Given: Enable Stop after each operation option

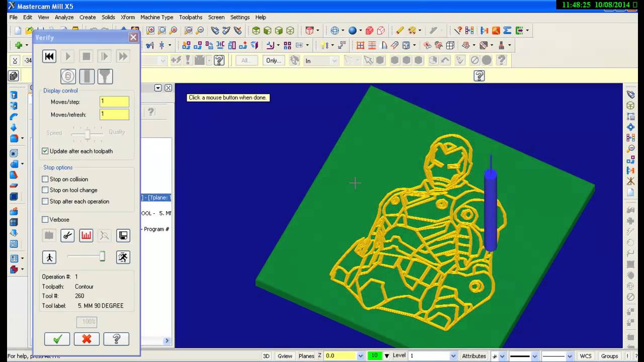Looking at the screenshot, I should pyautogui.click(x=45, y=201).
